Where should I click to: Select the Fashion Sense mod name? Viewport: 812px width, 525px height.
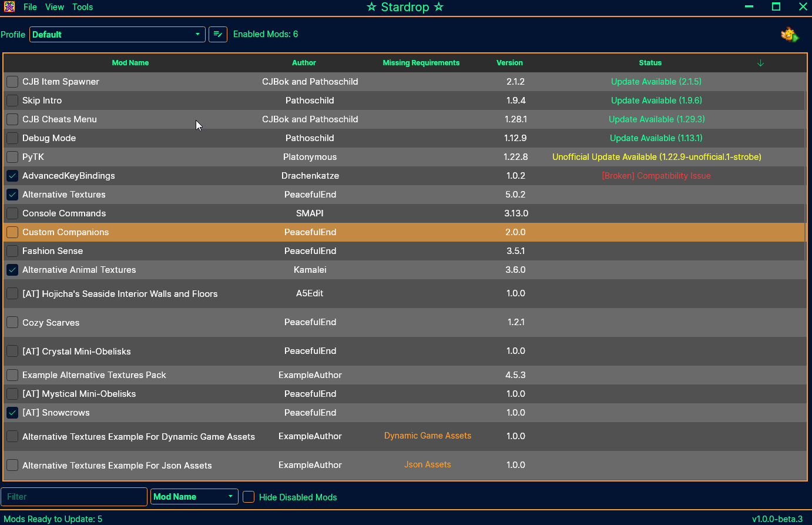click(x=53, y=251)
